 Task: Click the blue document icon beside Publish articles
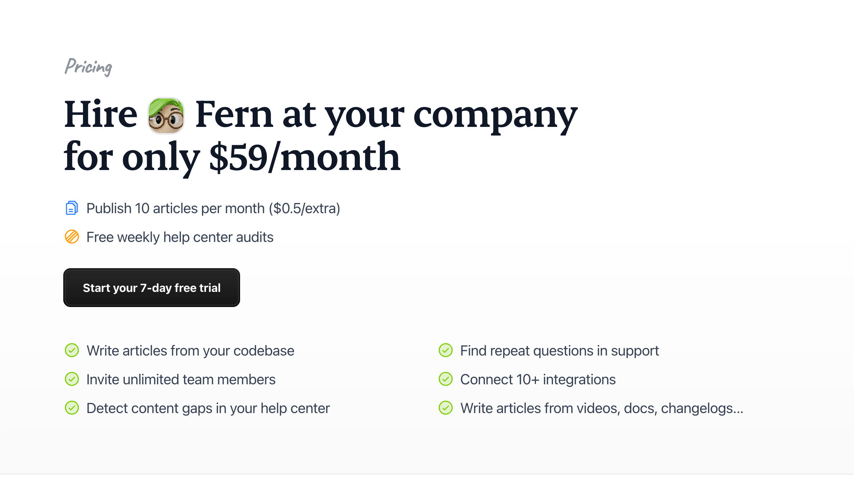point(72,208)
